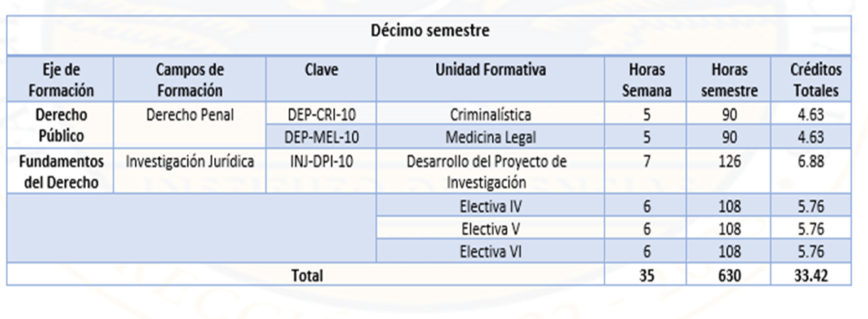Click the "Horas Semana" column header
Viewport: 868px width, 319px height.
coord(647,80)
